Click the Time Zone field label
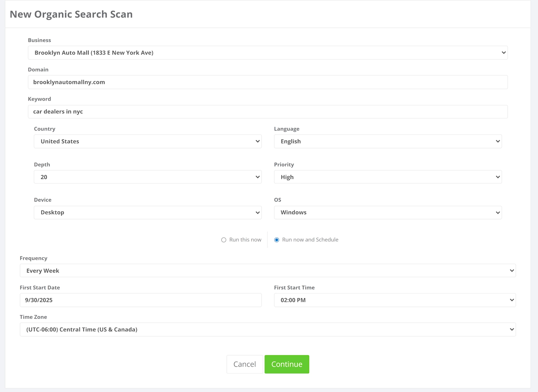538x392 pixels. (x=33, y=317)
